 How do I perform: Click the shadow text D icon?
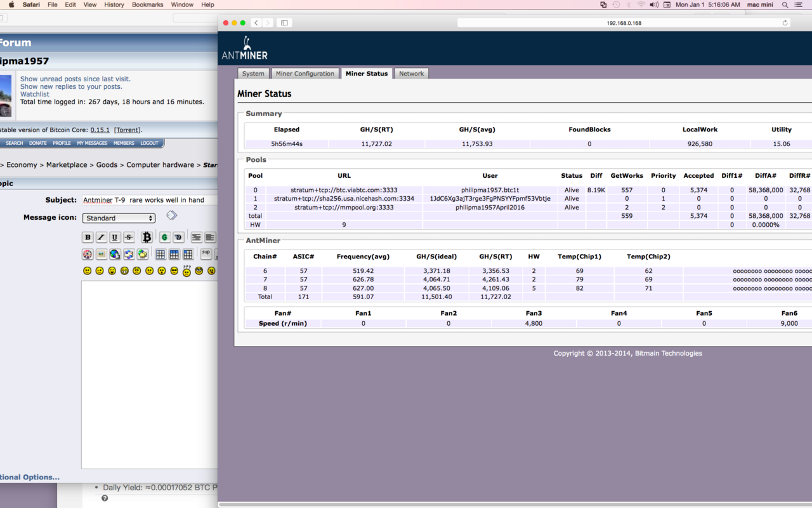(178, 237)
